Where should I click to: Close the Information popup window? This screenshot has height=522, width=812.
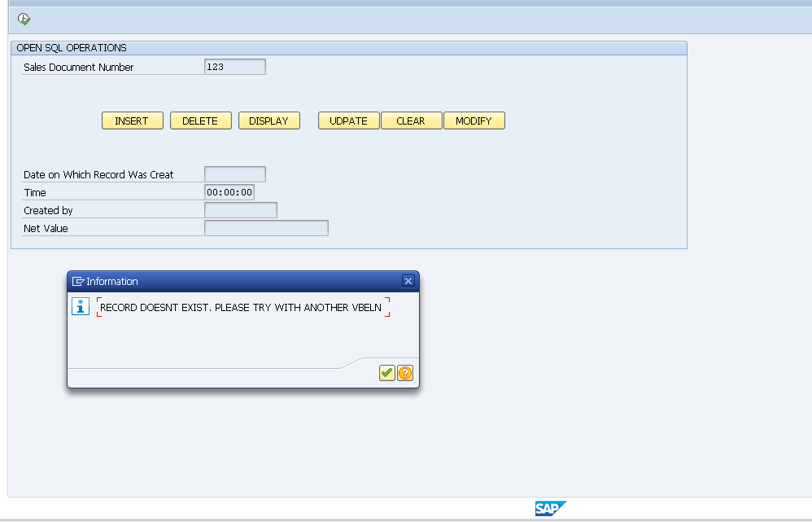[x=408, y=281]
